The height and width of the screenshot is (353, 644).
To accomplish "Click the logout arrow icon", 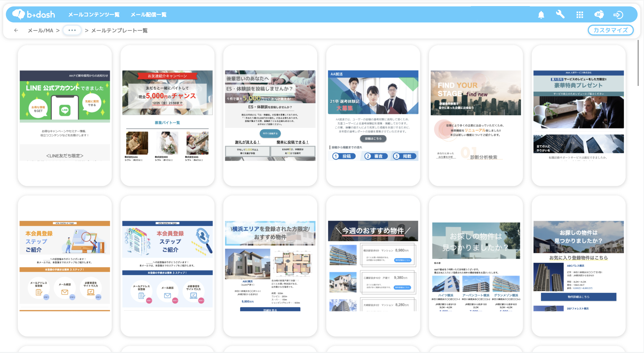I will [618, 15].
